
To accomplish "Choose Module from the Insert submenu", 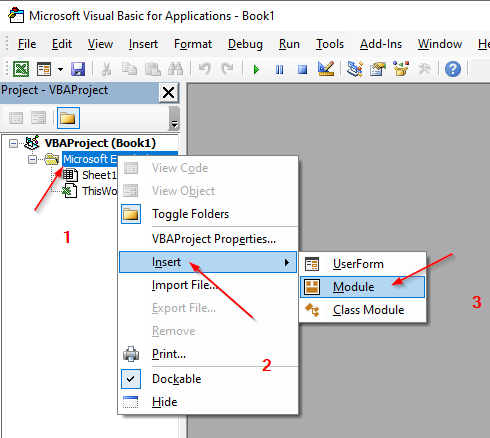I will tap(362, 287).
